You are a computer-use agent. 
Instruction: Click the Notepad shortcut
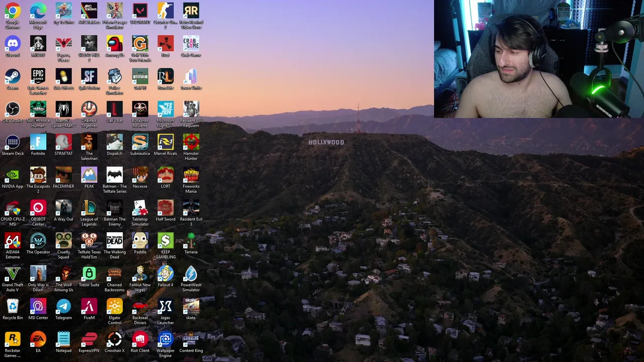[x=63, y=342]
